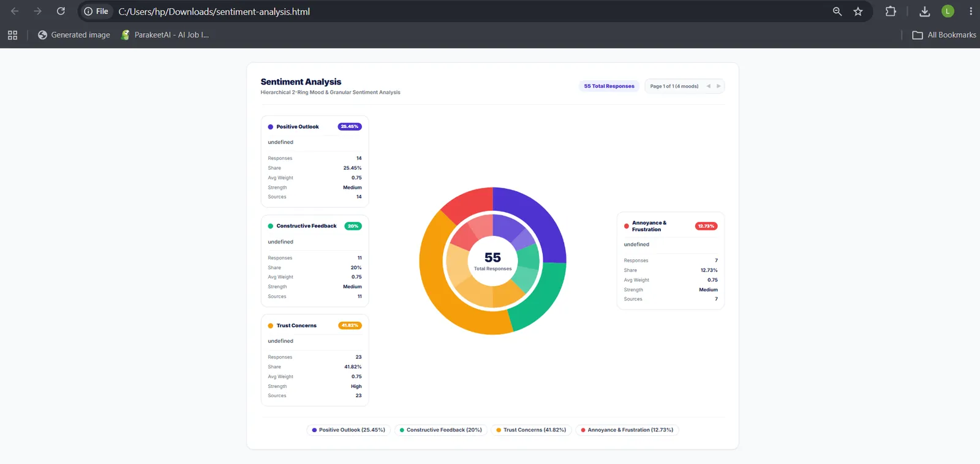980x464 pixels.
Task: Open the browser extensions puzzle icon
Action: point(891,11)
